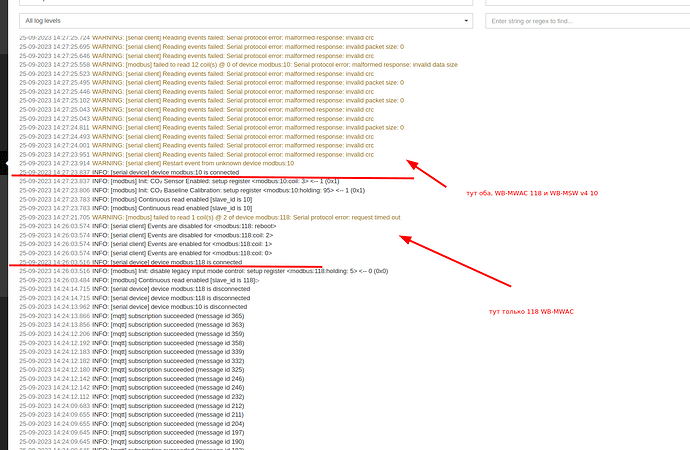Screen dimensions: 690x450
Task: Select the 14:27:25.646 invalid crc warning
Action: click(197, 56)
